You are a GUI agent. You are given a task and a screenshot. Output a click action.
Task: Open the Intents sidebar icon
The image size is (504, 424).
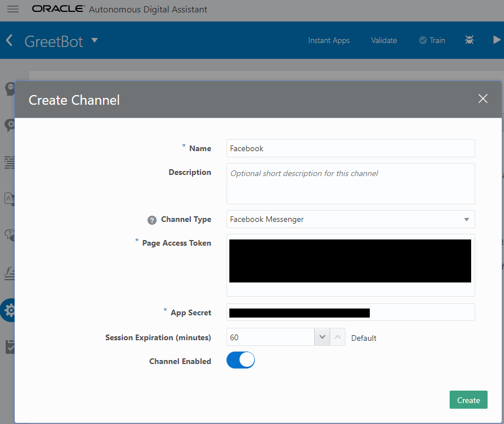click(x=10, y=89)
